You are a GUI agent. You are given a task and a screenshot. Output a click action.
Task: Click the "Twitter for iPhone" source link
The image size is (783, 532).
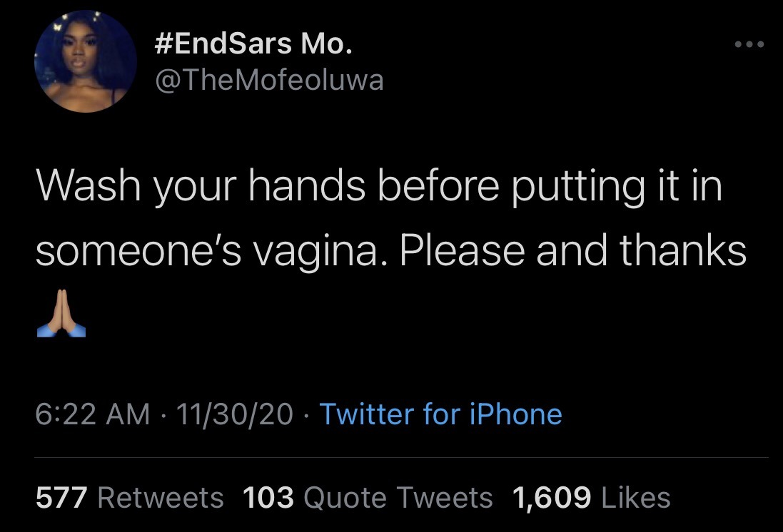[440, 414]
